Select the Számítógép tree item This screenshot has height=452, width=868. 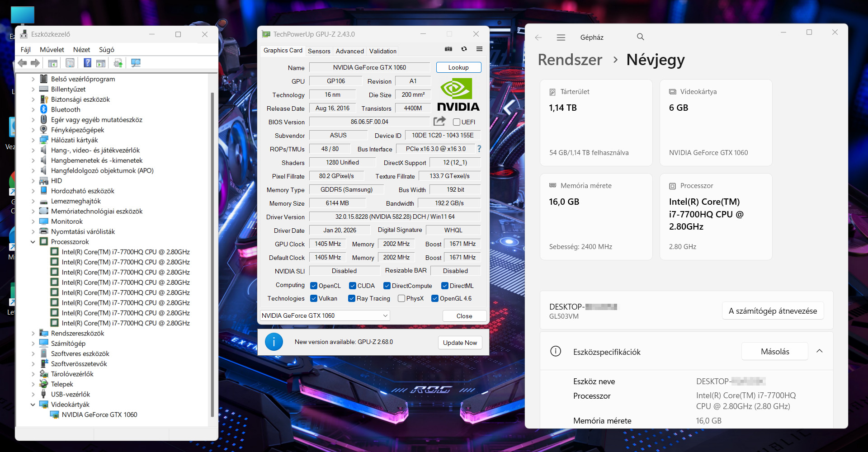point(68,344)
